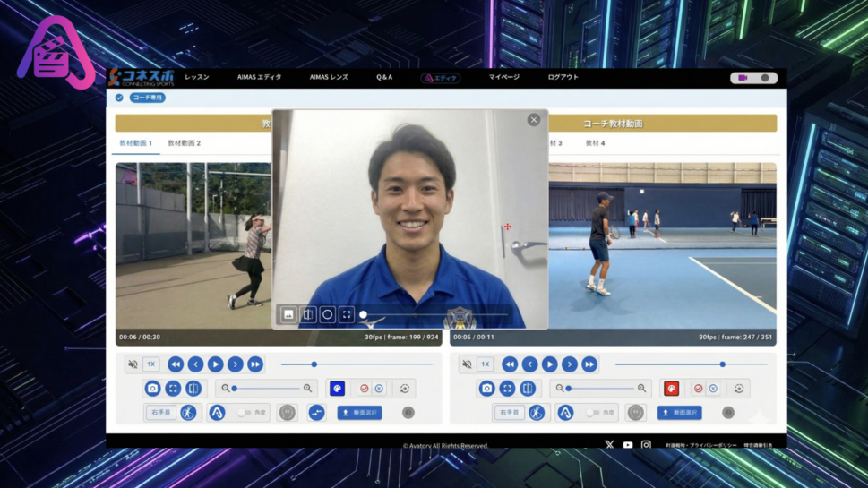Select the blue color palette icon

click(x=337, y=389)
